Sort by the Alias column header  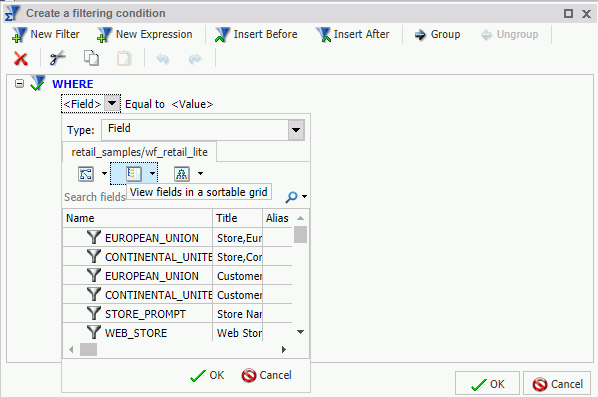click(278, 218)
